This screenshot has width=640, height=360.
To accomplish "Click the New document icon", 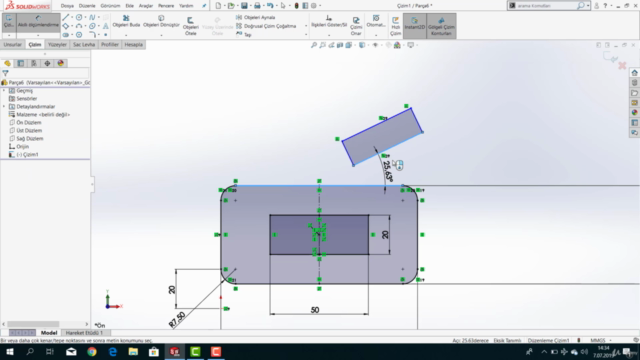I will [x=218, y=6].
